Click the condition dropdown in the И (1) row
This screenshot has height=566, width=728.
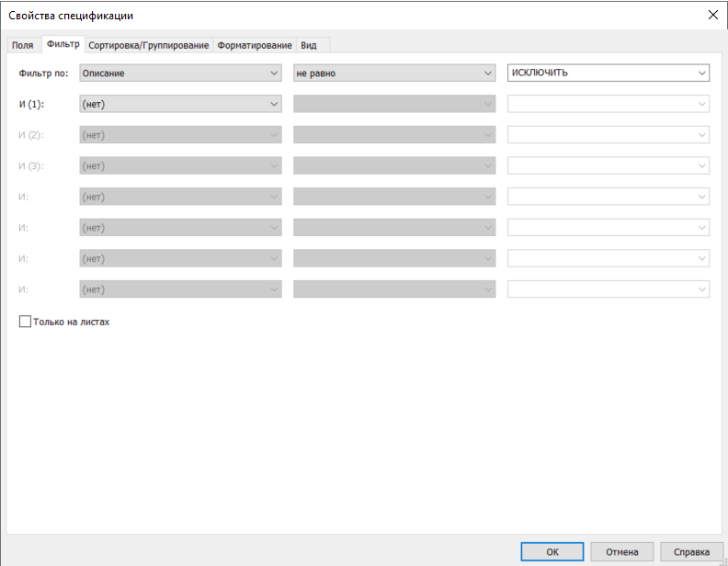click(x=394, y=104)
